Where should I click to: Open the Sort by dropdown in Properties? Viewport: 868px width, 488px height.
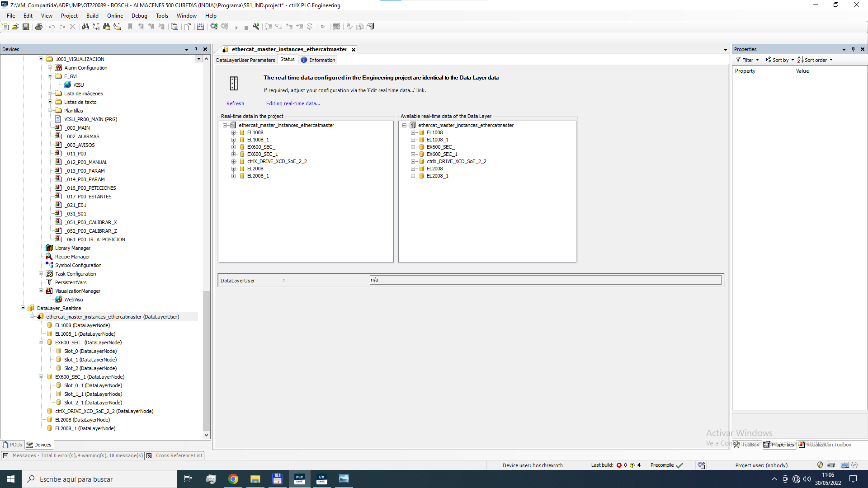pyautogui.click(x=780, y=60)
